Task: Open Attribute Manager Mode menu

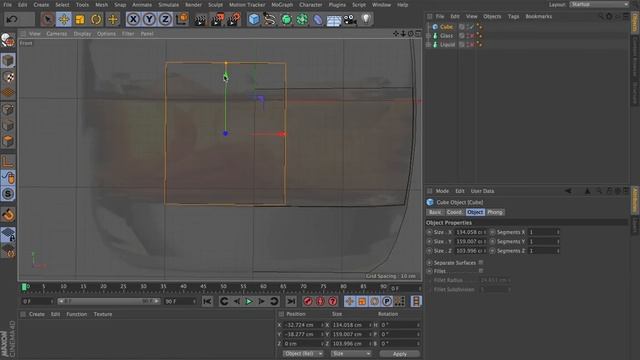Action: 442,191
